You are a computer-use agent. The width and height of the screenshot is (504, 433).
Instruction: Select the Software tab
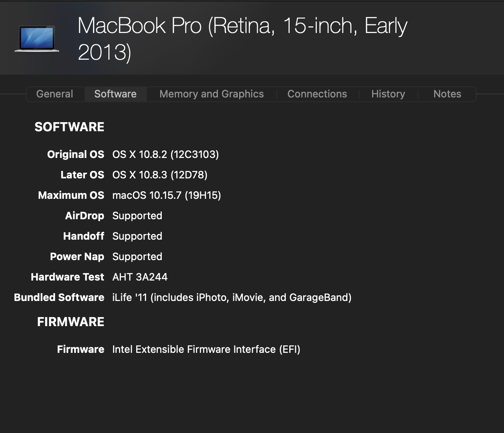(115, 94)
